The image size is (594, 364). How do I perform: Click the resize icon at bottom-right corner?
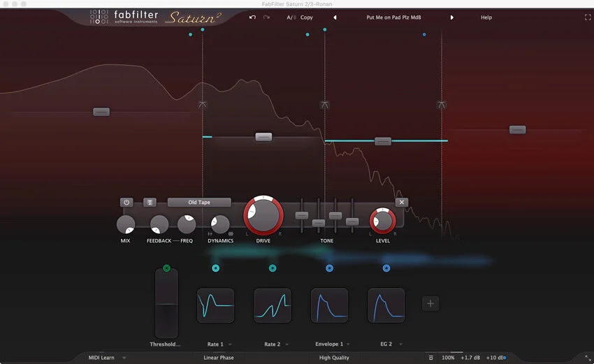click(x=588, y=358)
